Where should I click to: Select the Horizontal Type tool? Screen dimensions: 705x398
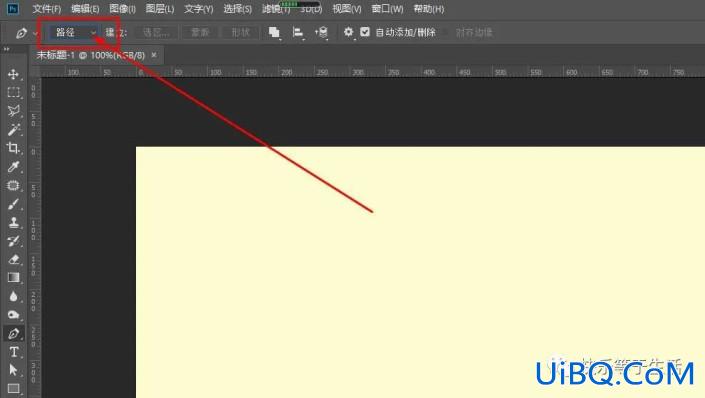point(13,352)
